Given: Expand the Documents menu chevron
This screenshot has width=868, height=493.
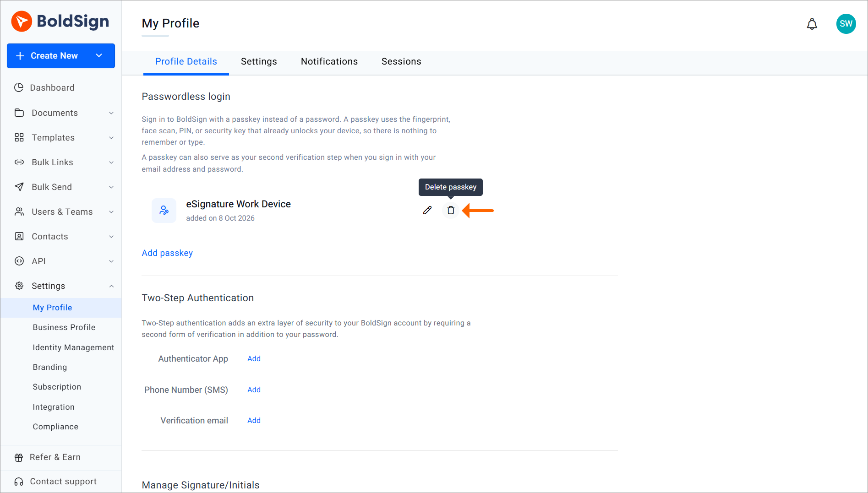Looking at the screenshot, I should coord(111,113).
